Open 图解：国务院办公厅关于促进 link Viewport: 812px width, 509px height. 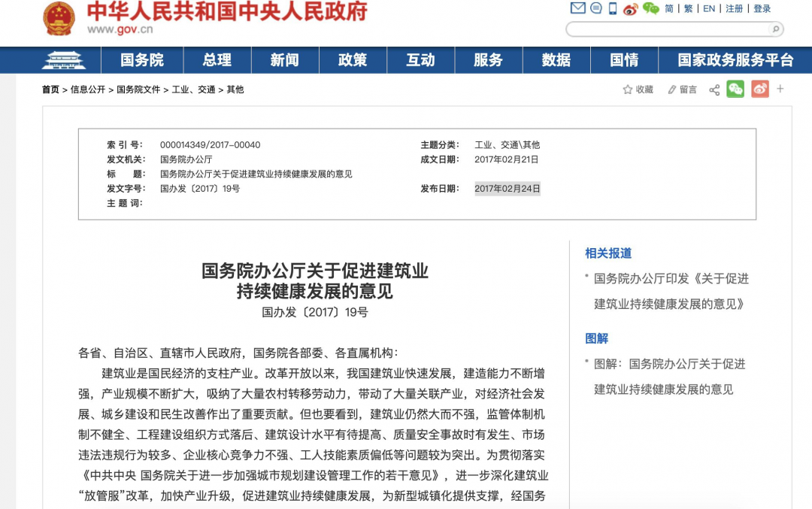pyautogui.click(x=669, y=377)
